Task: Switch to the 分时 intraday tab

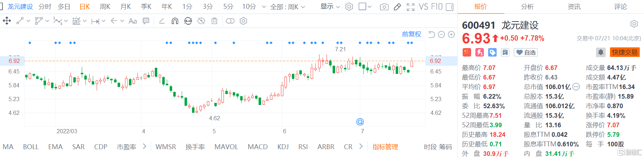Action: pyautogui.click(x=45, y=7)
